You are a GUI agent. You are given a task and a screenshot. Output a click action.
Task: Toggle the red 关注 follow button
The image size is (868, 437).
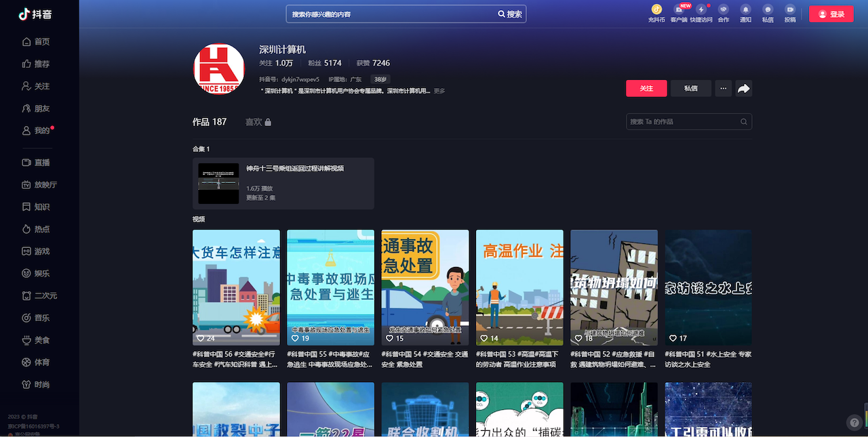coord(646,89)
